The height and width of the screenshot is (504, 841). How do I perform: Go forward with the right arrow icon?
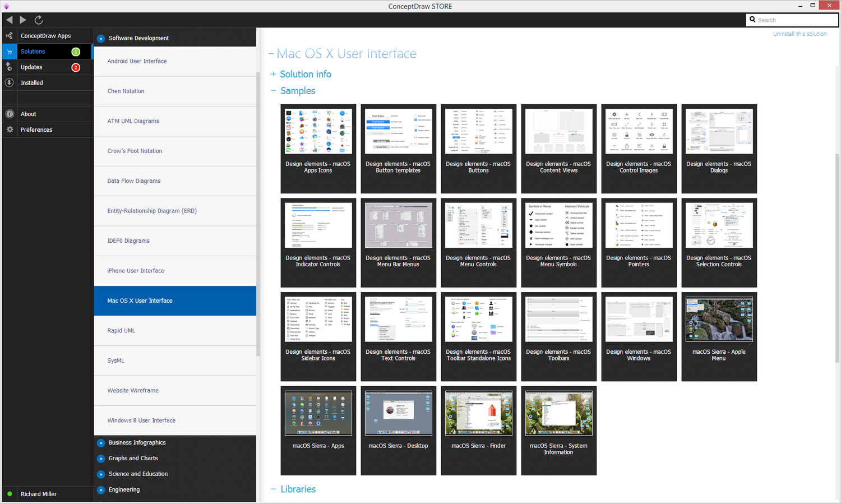pyautogui.click(x=23, y=20)
